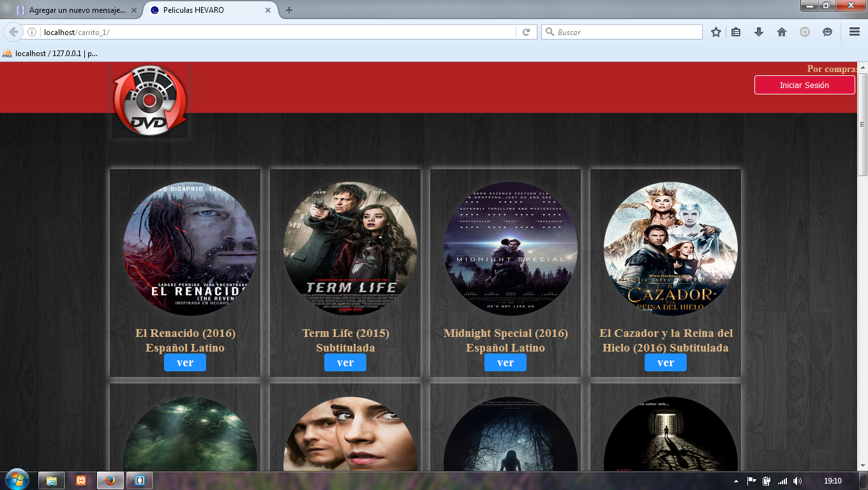Click 'ver' under Term Life

click(345, 362)
